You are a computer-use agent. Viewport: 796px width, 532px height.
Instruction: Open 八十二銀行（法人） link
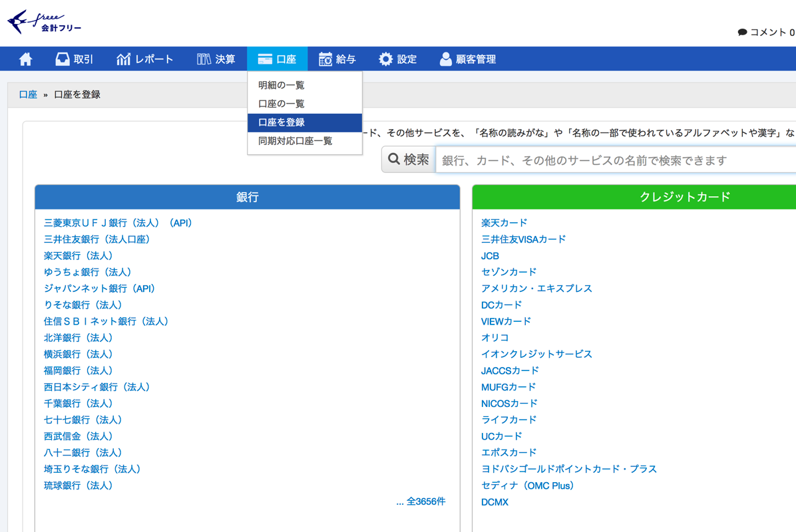pyautogui.click(x=83, y=453)
